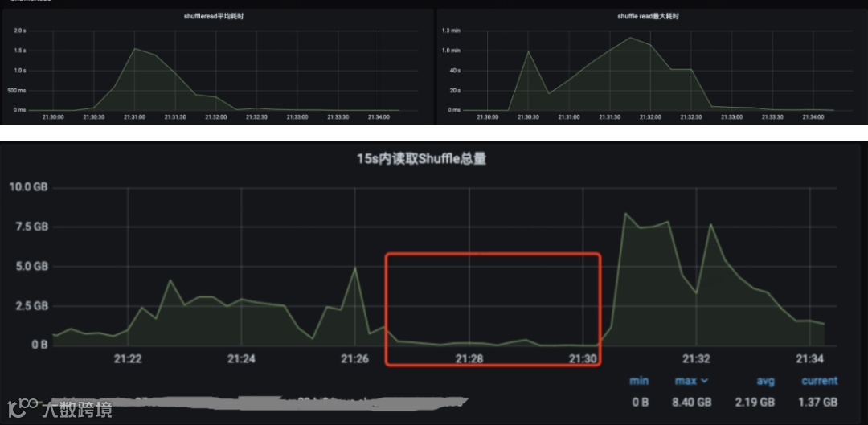The image size is (868, 425).
Task: Click the 21:22 x-axis time label
Action: tap(128, 358)
